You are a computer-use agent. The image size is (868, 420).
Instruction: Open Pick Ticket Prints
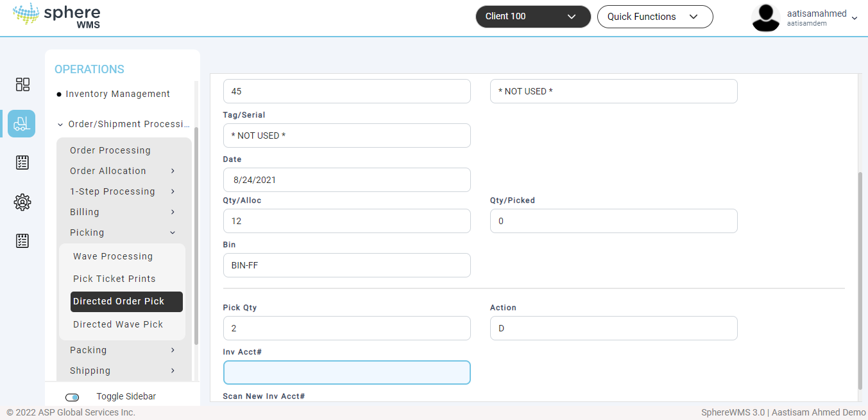(x=114, y=279)
